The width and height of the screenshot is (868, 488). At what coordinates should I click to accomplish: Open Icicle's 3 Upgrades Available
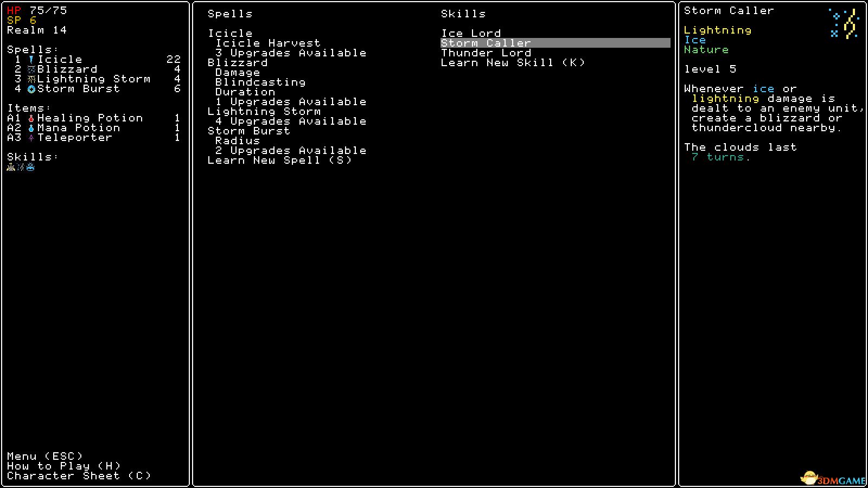coord(291,53)
